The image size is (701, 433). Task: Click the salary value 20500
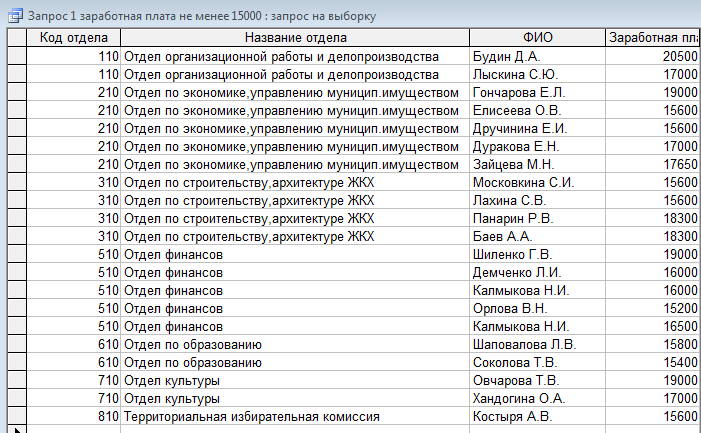click(x=653, y=56)
